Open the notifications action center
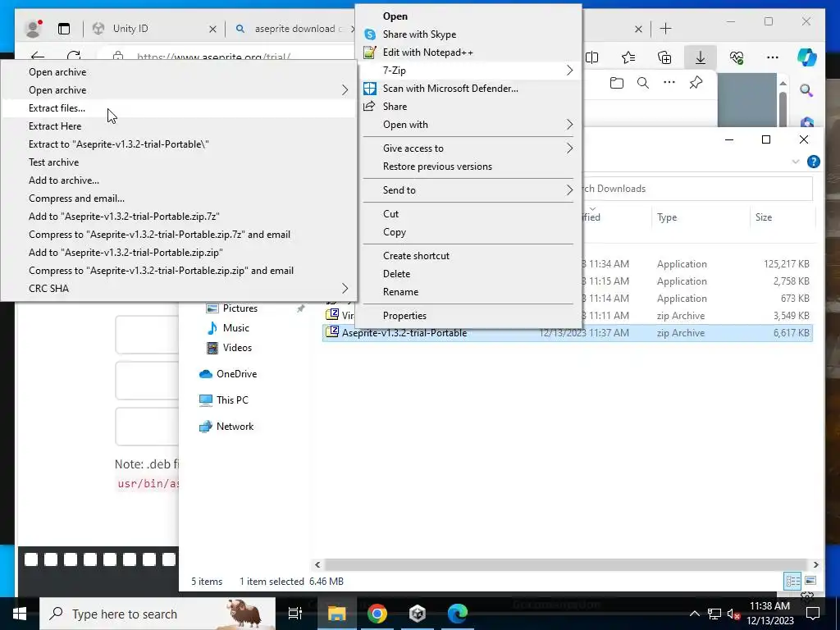The width and height of the screenshot is (840, 630). point(813,614)
